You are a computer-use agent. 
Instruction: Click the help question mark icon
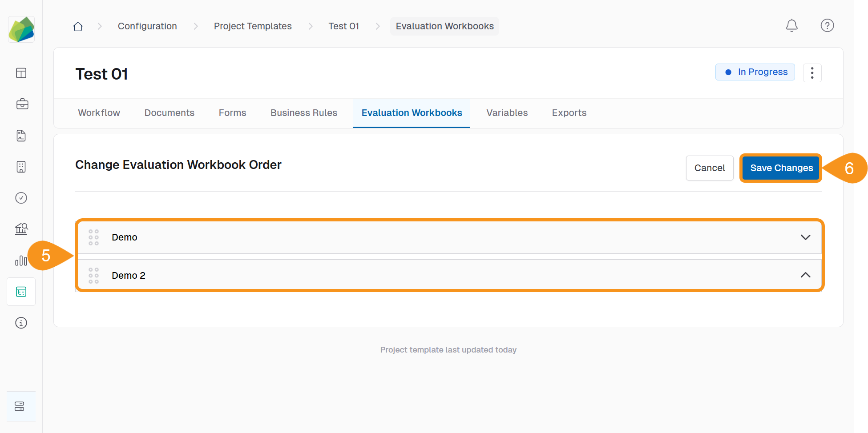[828, 25]
